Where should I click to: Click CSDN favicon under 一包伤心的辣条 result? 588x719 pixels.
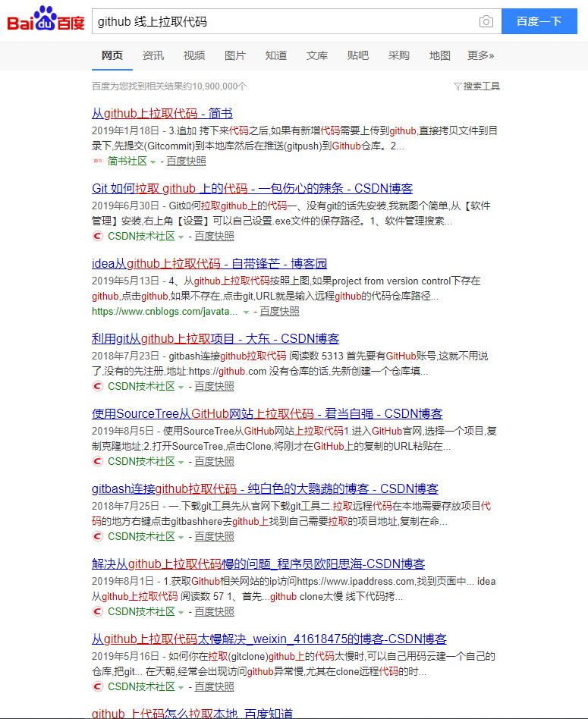97,236
